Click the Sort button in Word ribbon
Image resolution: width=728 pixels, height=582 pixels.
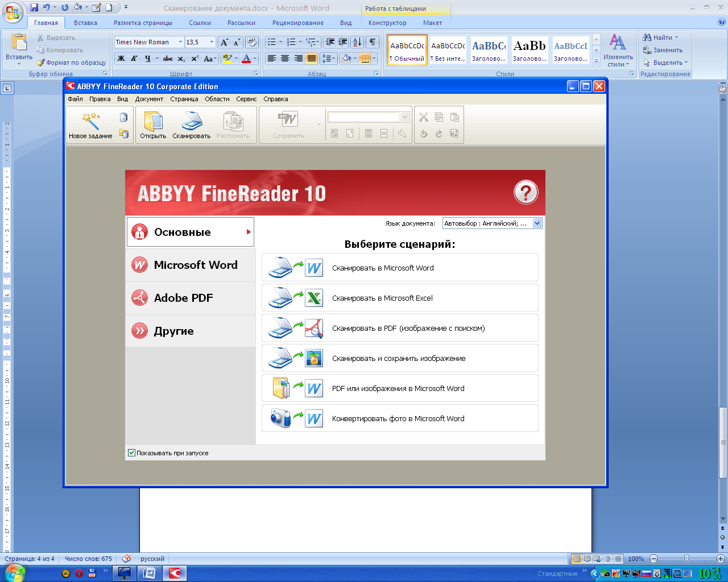[x=357, y=42]
